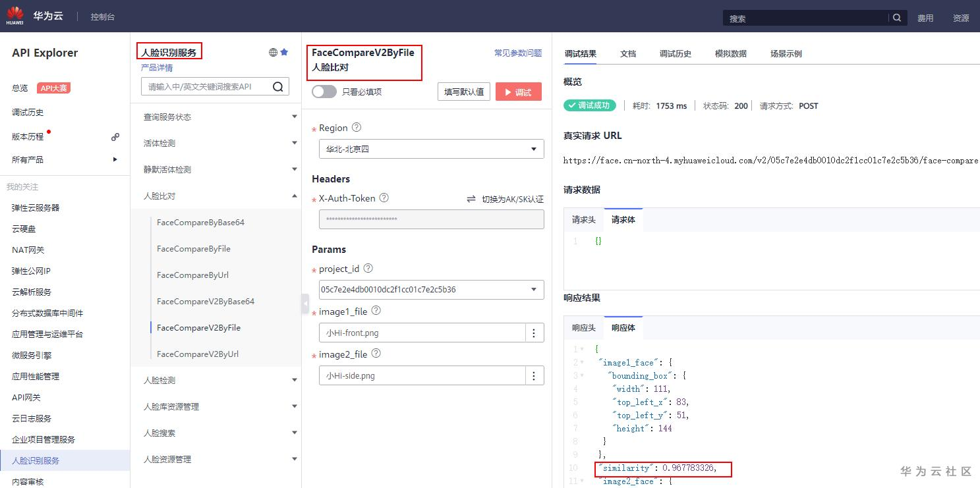Show the 响应头 tab

pos(584,328)
